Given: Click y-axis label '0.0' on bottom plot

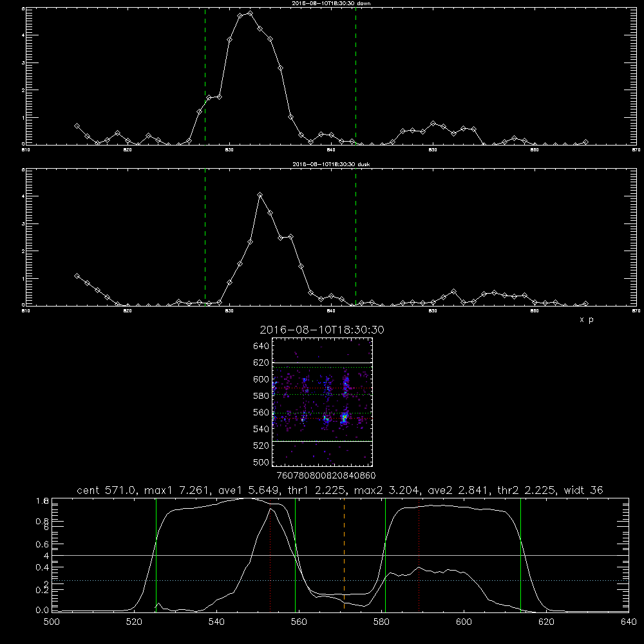Looking at the screenshot, I should [43, 611].
